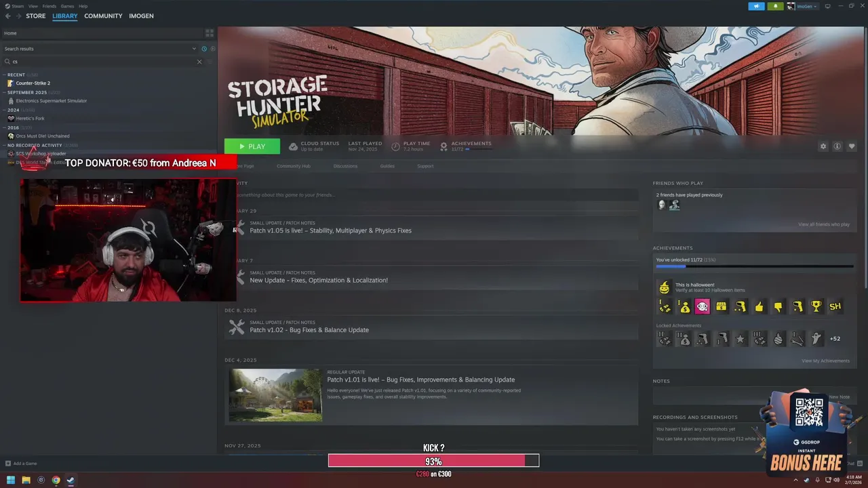This screenshot has height=488, width=868.
Task: Show the +52 more locked achievements
Action: (835, 338)
